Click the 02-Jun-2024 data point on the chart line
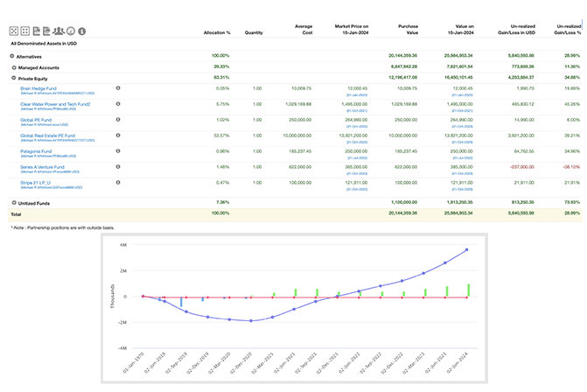Image resolution: width=587 pixels, height=392 pixels. point(468,249)
